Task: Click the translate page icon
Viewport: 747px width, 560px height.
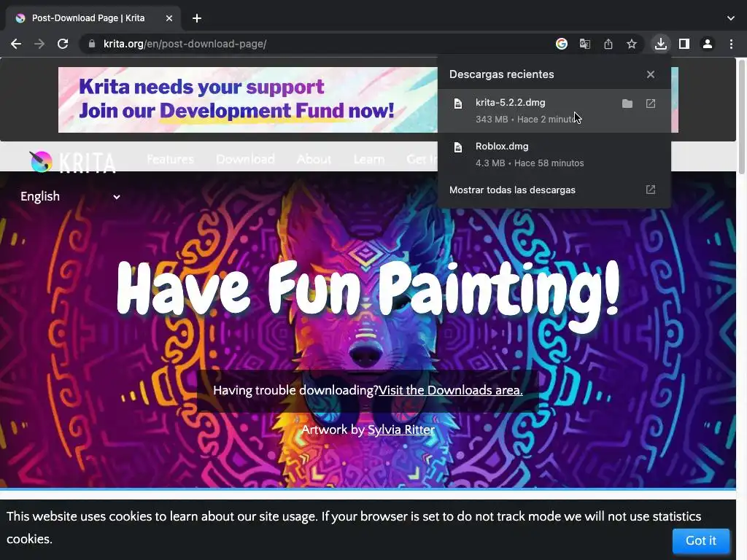Action: click(585, 44)
